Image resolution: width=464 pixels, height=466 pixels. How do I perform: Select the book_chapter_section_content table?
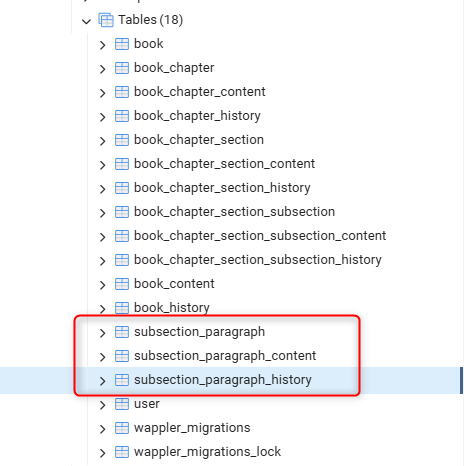pyautogui.click(x=224, y=164)
